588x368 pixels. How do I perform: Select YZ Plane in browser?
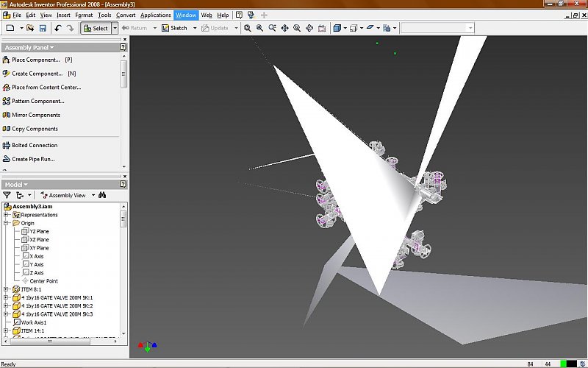tap(35, 231)
